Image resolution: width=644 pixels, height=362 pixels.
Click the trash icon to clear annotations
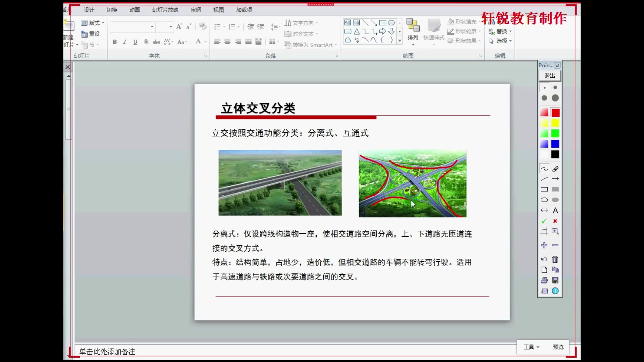pos(555,259)
